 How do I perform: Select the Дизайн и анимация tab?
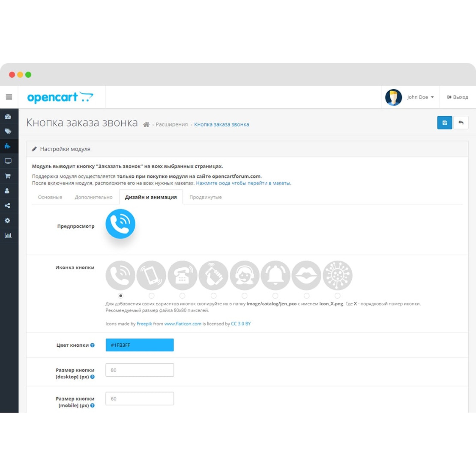click(151, 197)
